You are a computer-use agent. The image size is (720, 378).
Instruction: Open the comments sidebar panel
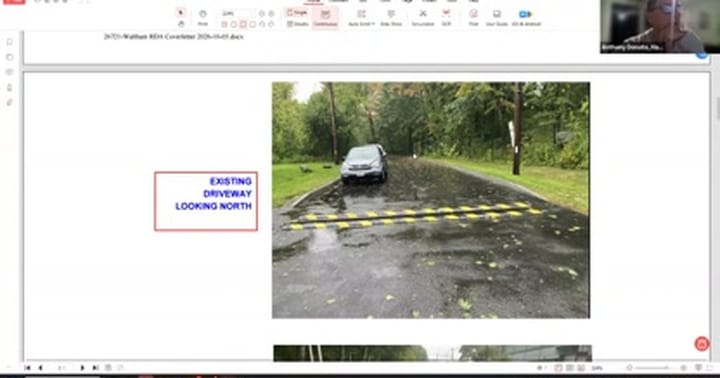10,72
